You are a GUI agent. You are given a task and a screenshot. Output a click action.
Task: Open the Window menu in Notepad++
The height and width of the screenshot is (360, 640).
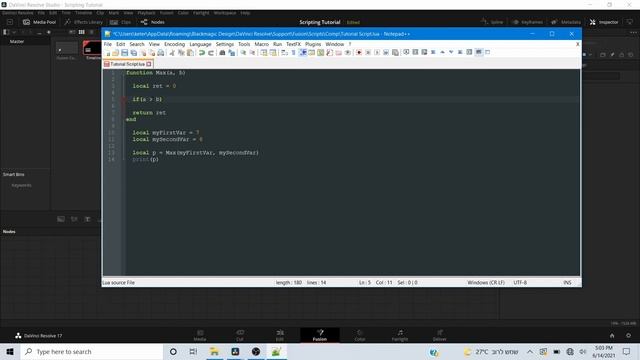(334, 44)
